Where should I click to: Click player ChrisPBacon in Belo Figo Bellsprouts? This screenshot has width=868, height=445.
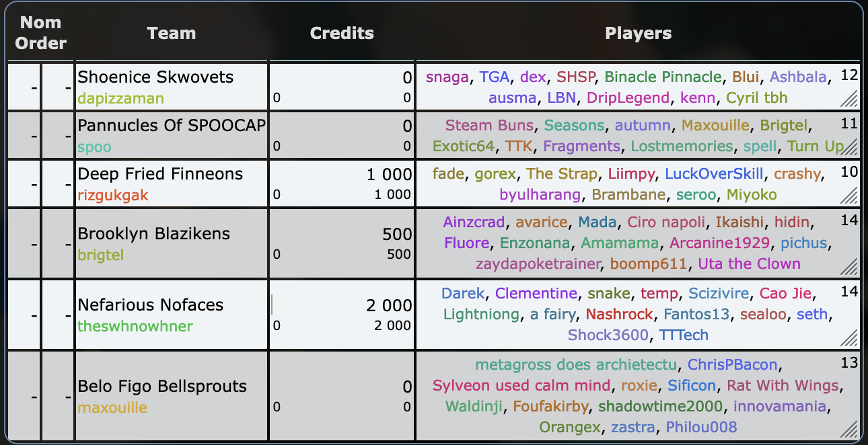[x=732, y=365]
